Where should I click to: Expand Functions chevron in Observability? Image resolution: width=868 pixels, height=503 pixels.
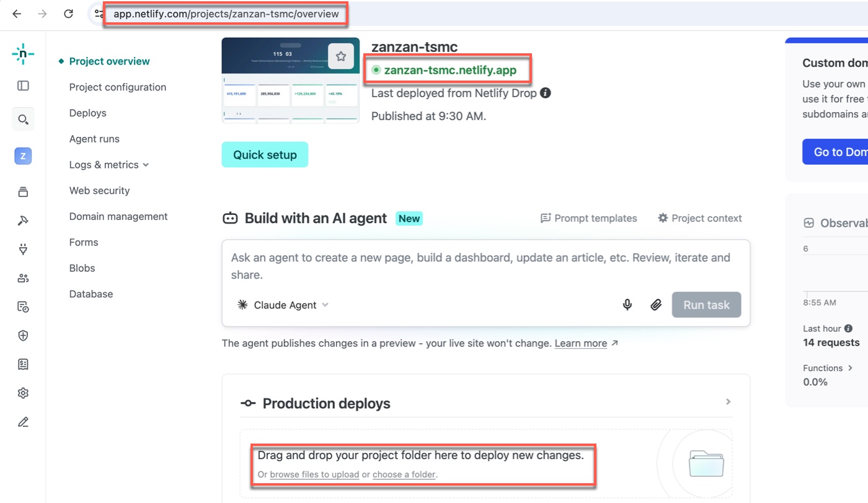point(850,368)
